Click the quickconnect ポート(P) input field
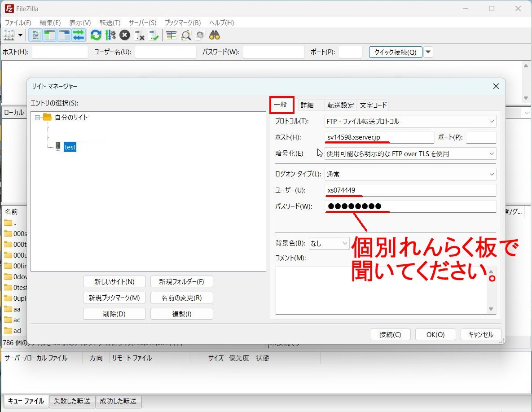The width and height of the screenshot is (532, 412). (x=351, y=52)
